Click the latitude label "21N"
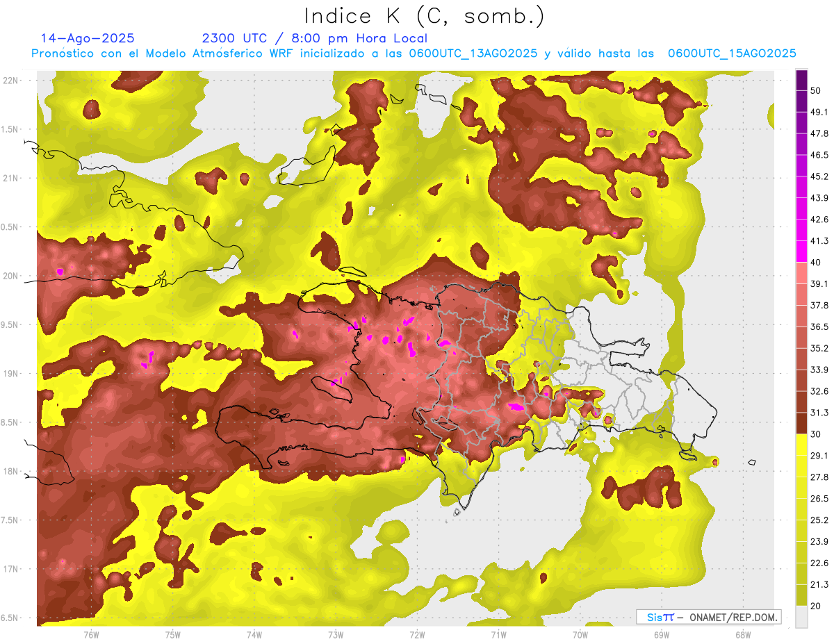834x644 pixels. point(10,179)
